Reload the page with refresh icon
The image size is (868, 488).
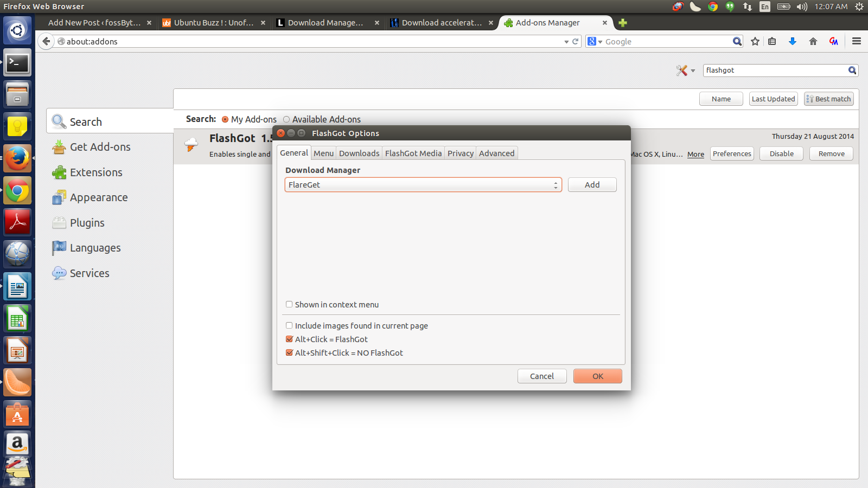tap(575, 41)
